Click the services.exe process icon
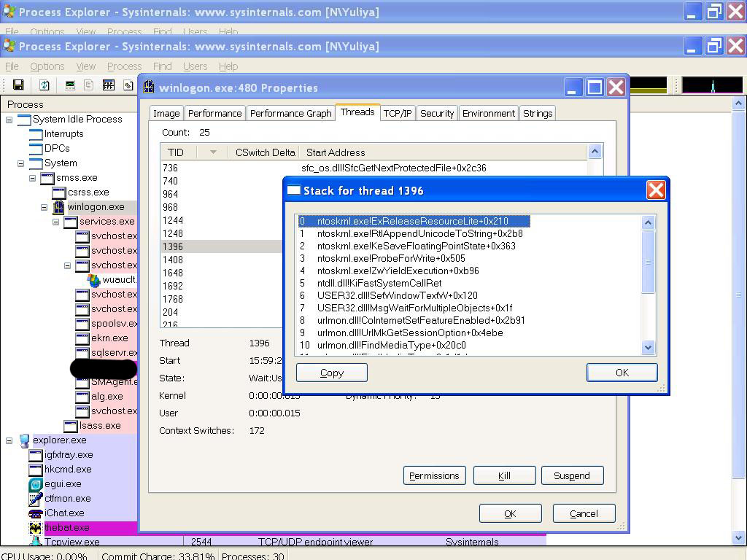The height and width of the screenshot is (560, 747). 71,222
